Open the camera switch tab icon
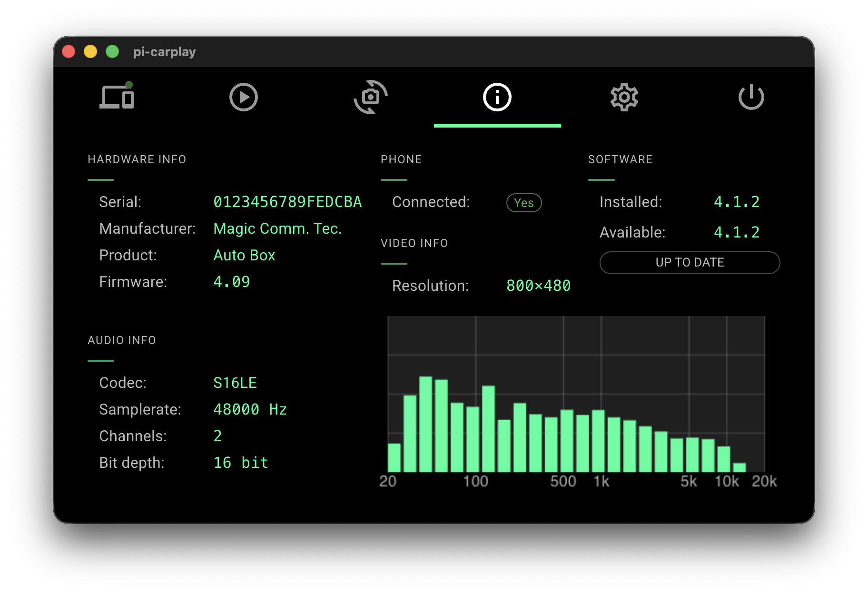Viewport: 868px width, 594px height. (x=370, y=97)
